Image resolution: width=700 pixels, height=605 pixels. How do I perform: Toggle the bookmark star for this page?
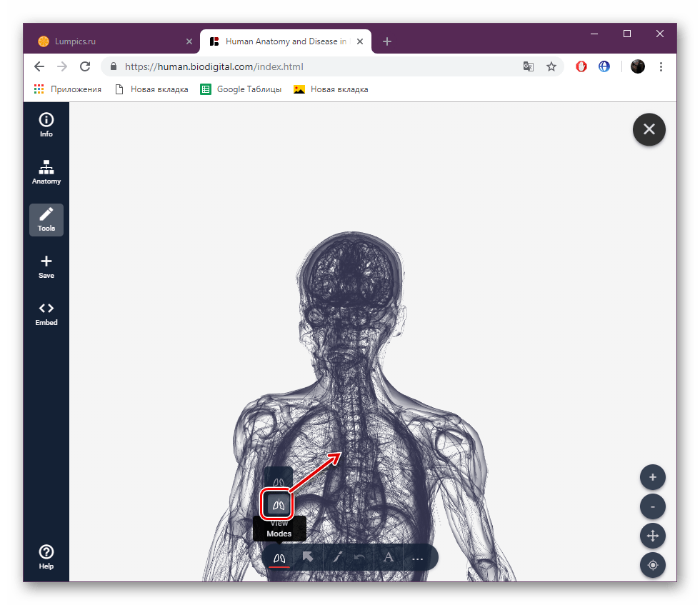551,66
